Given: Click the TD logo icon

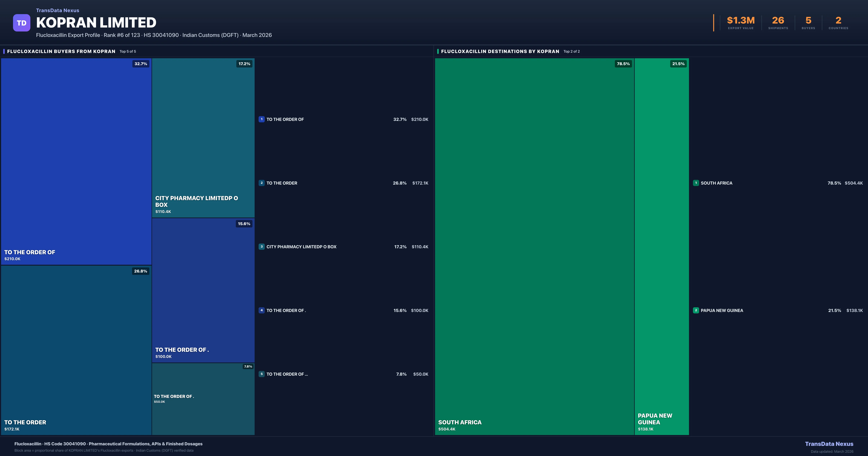Looking at the screenshot, I should point(22,23).
